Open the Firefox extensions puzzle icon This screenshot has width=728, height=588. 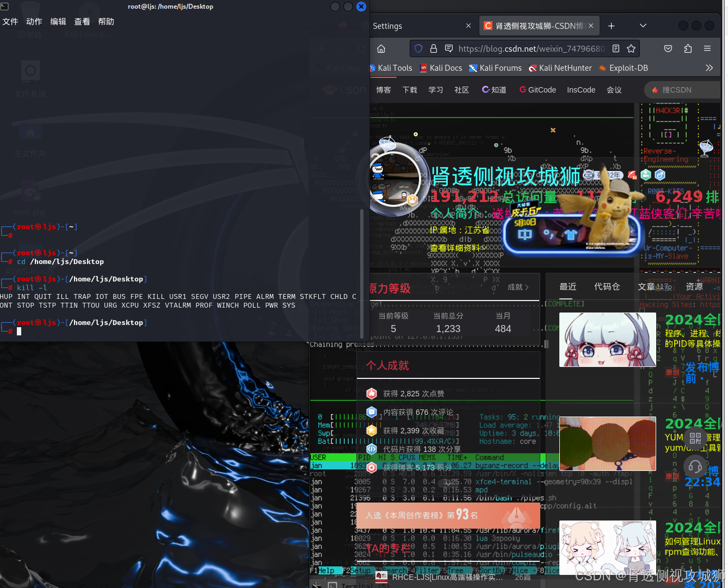click(x=688, y=48)
